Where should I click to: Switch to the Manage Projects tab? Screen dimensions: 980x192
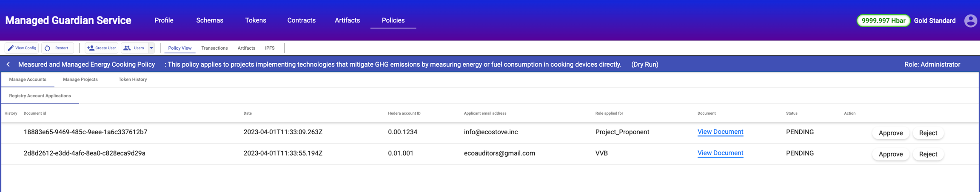click(80, 79)
